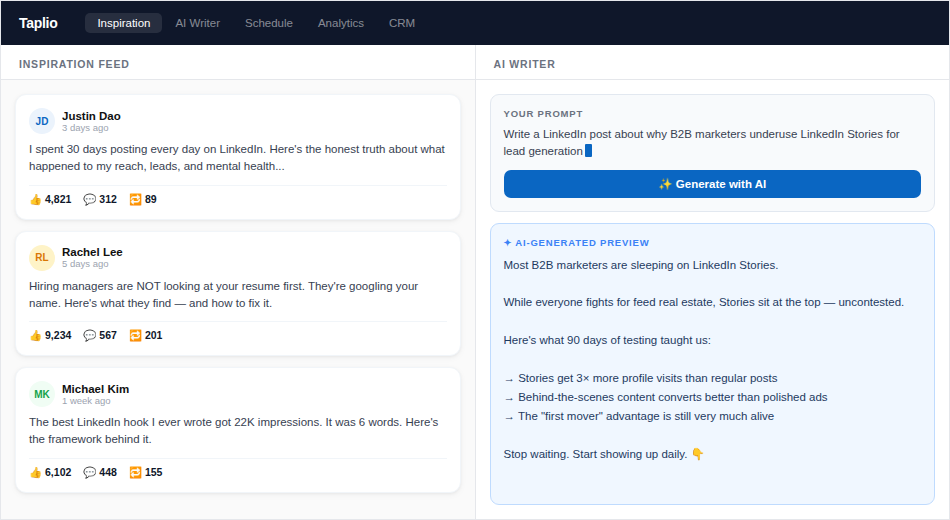Open the Schedule tab
The height and width of the screenshot is (520, 950).
click(x=269, y=23)
